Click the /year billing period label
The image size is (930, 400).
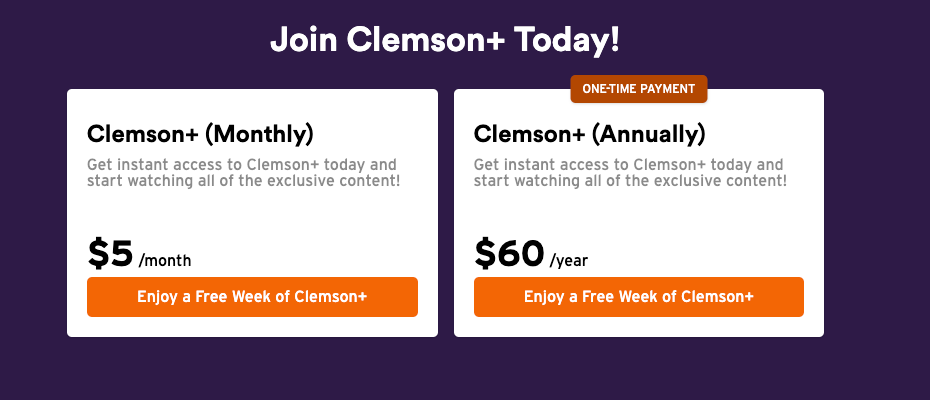coord(569,261)
